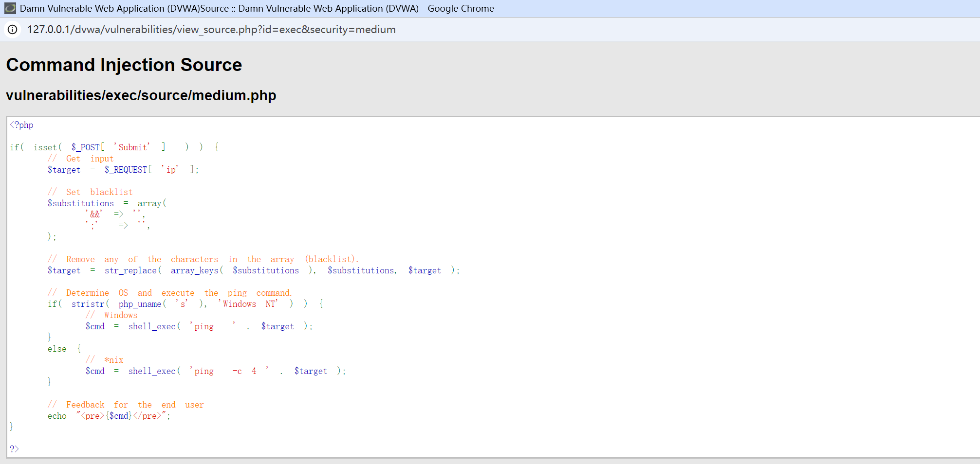The height and width of the screenshot is (464, 980).
Task: Click the 'Windows NT' string
Action: (x=248, y=304)
